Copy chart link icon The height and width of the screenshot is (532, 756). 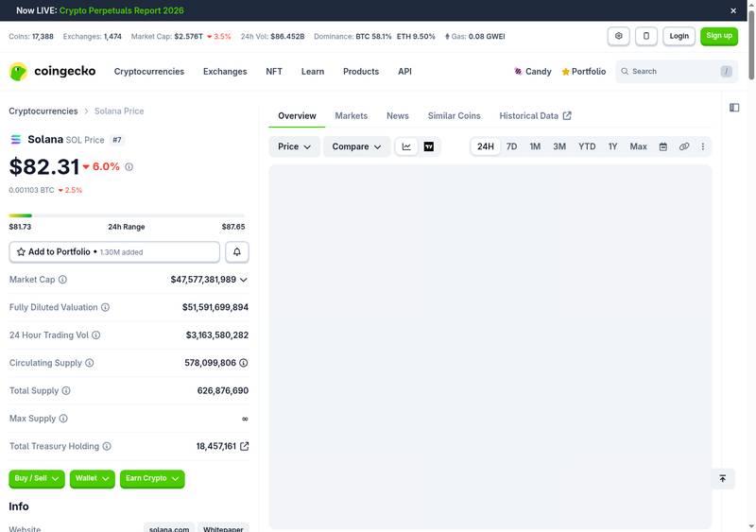click(683, 146)
